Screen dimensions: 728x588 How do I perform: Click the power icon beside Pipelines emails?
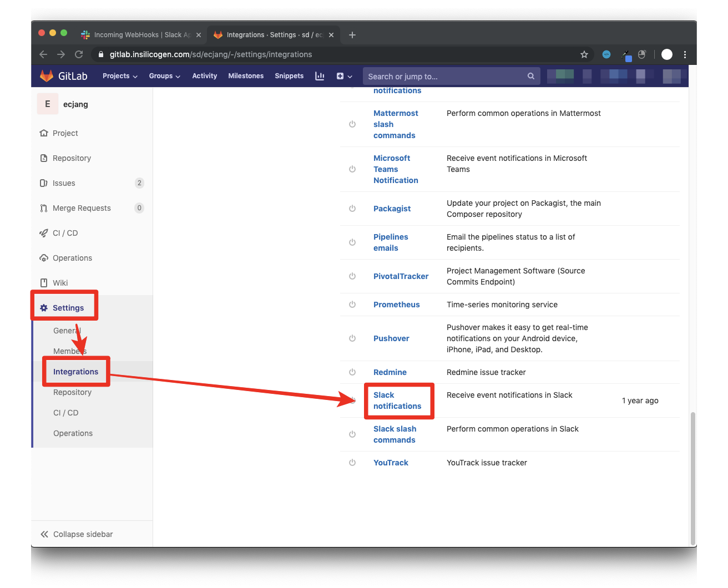352,242
